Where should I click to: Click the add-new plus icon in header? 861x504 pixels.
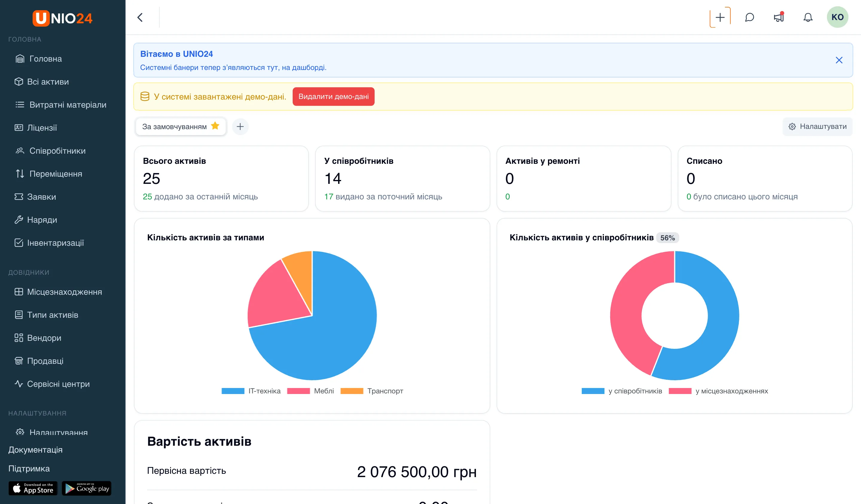[x=720, y=17]
